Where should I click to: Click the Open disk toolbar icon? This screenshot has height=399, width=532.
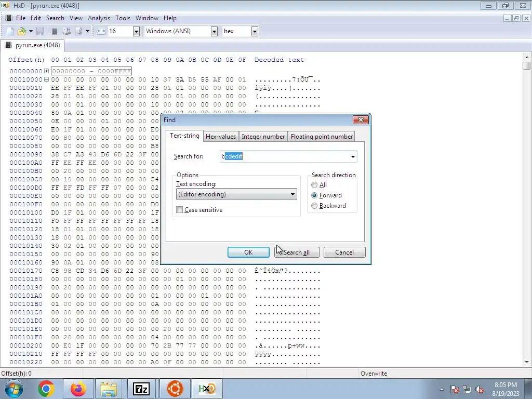(66, 31)
